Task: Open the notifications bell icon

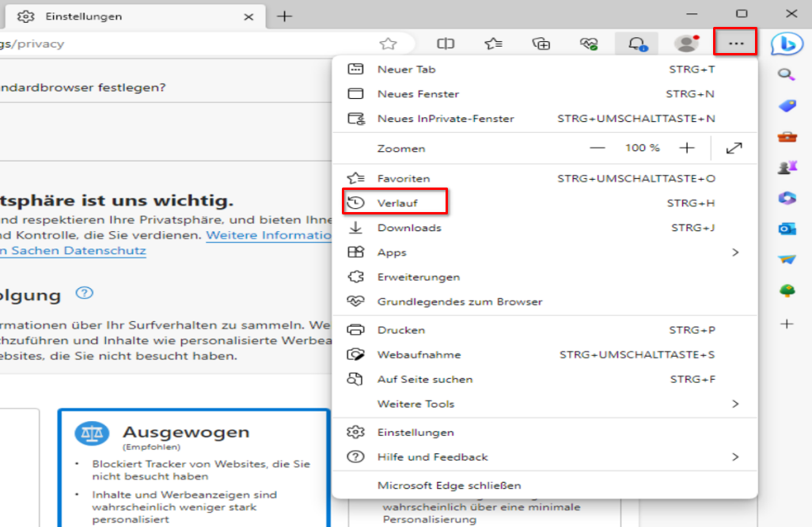Action: pos(637,44)
